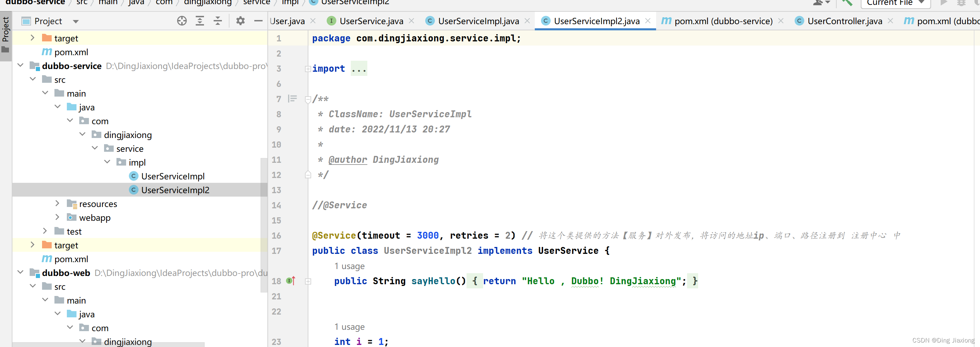
Task: Collapse the impl package node
Action: click(107, 162)
